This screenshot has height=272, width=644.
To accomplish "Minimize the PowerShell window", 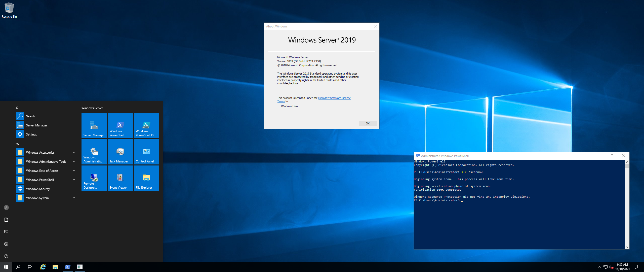I will [600, 156].
